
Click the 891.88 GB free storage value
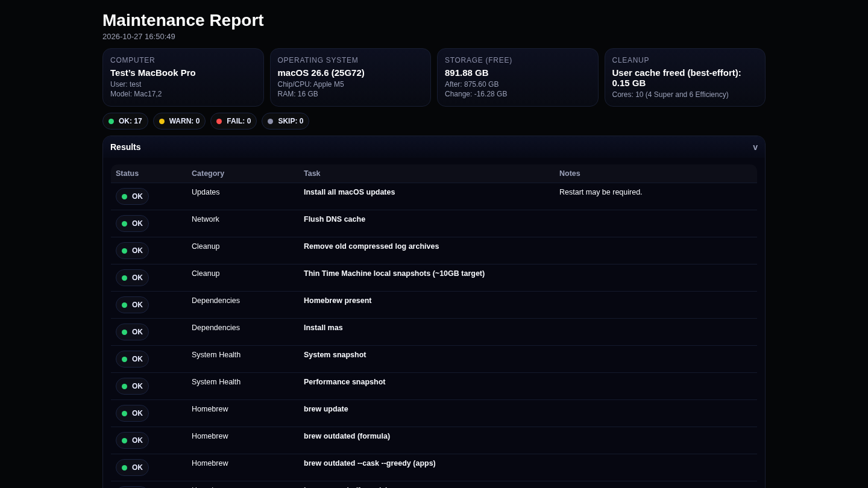[467, 73]
